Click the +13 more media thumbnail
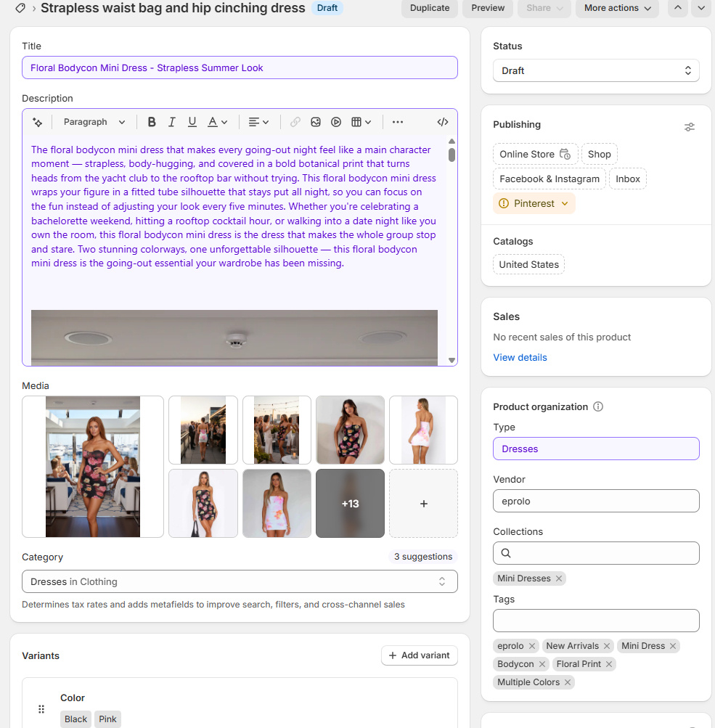 350,503
